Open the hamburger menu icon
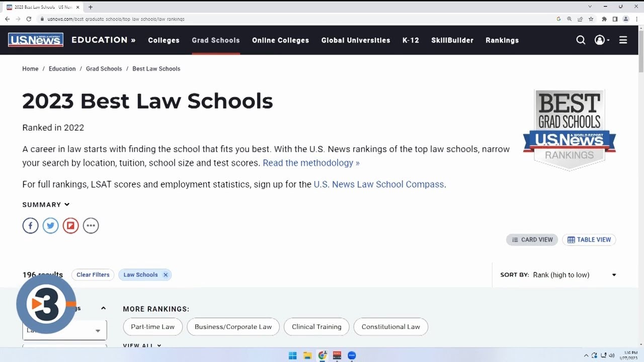 [623, 40]
